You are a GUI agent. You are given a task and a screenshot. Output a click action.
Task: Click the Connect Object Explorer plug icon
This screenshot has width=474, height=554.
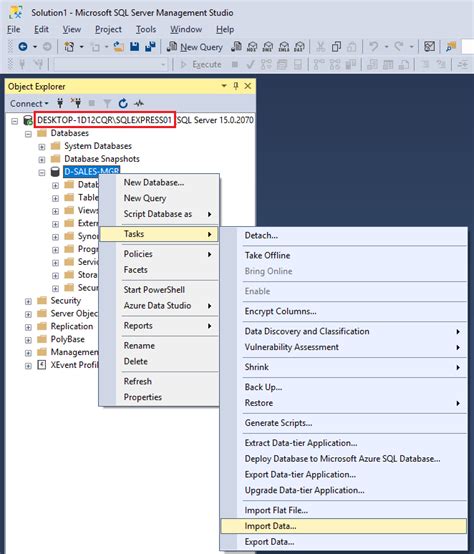click(60, 103)
